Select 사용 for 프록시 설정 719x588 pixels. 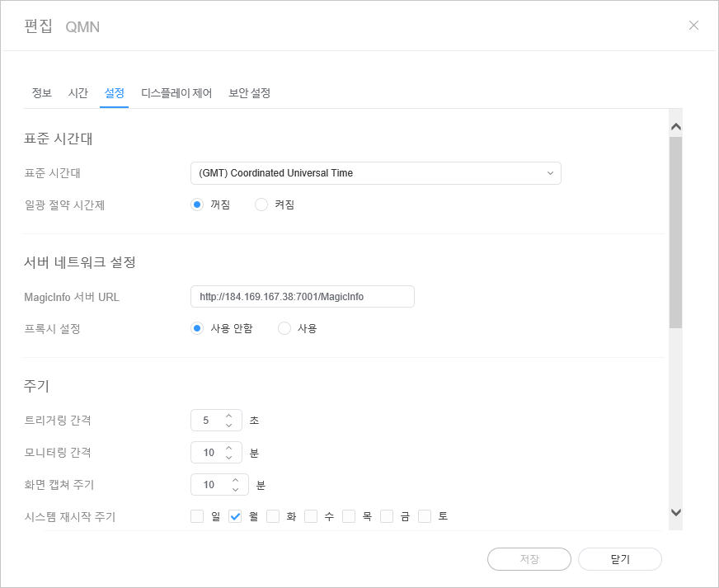coord(285,328)
